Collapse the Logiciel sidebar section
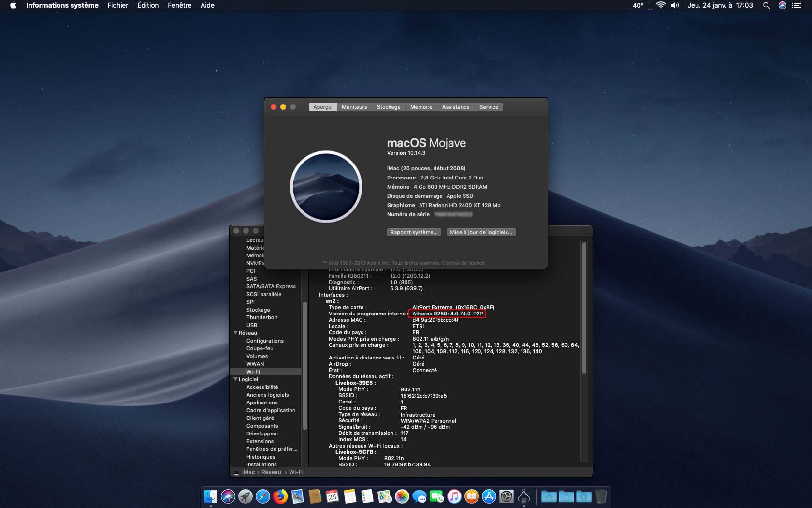812x508 pixels. (x=236, y=379)
